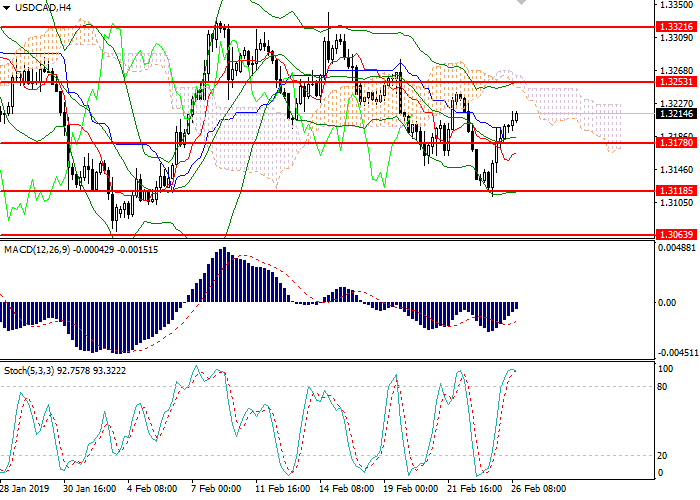Click the 28 Jan 2019 date label

[x=22, y=489]
